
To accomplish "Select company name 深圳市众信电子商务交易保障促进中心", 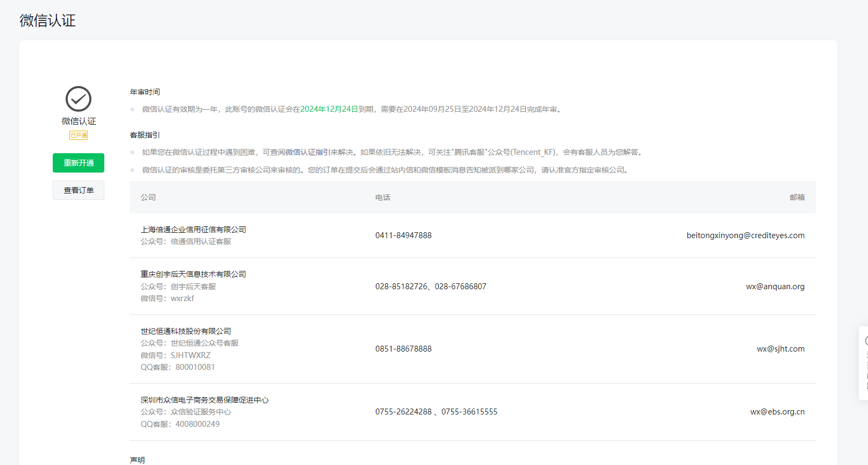I will pos(205,400).
